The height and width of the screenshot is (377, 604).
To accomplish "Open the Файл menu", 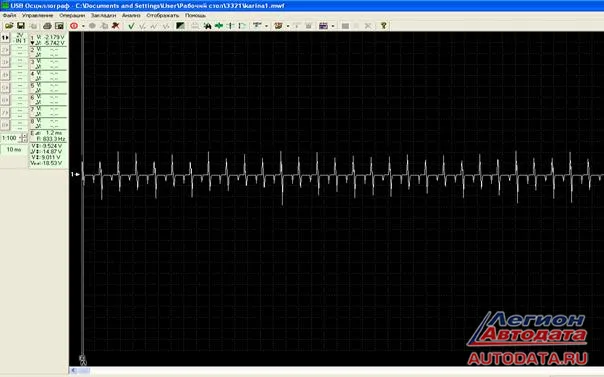I will click(x=9, y=15).
